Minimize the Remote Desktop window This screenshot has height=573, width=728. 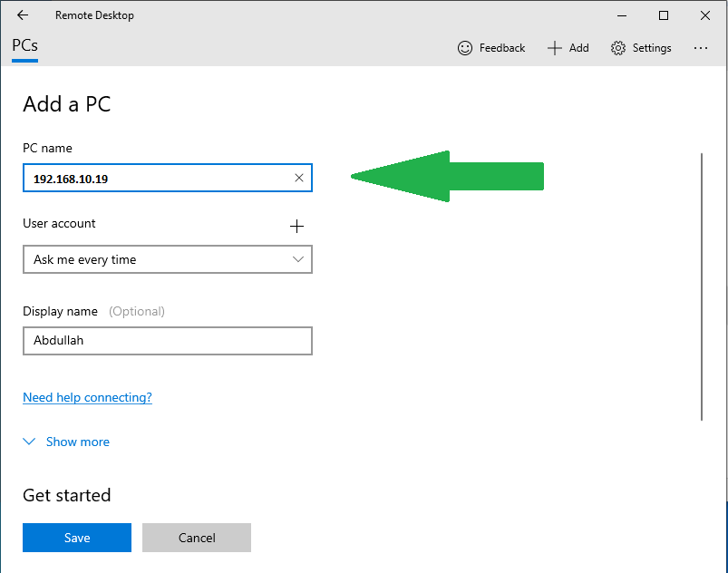tap(622, 15)
